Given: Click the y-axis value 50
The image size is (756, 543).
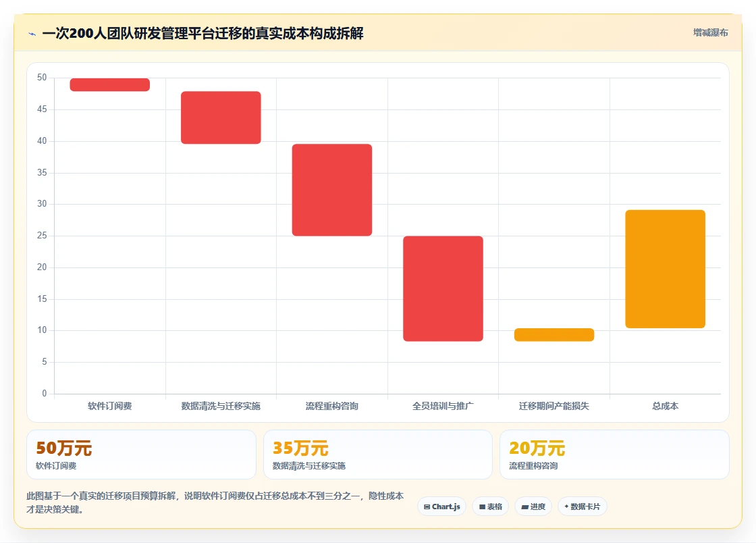Looking at the screenshot, I should click(x=42, y=78).
